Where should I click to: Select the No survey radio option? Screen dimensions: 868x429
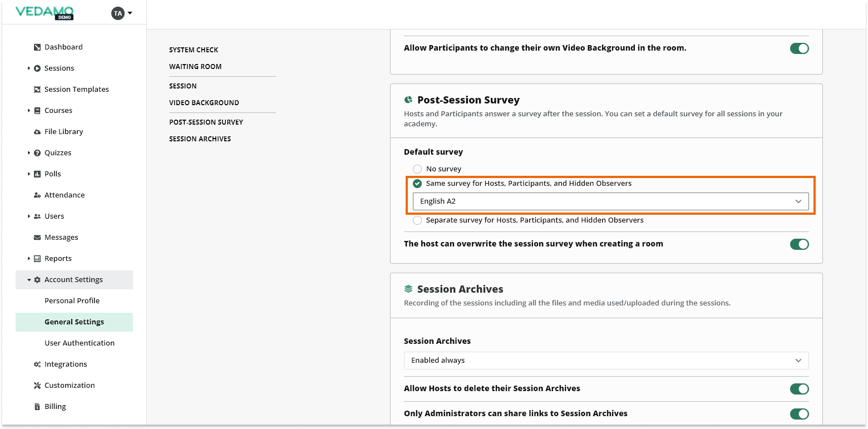tap(417, 169)
